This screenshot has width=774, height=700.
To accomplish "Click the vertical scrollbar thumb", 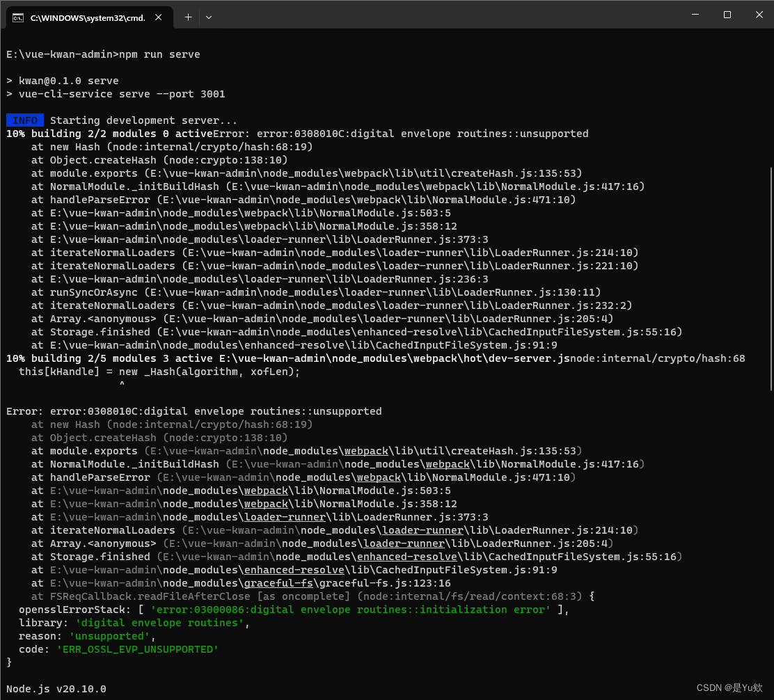I will click(771, 279).
